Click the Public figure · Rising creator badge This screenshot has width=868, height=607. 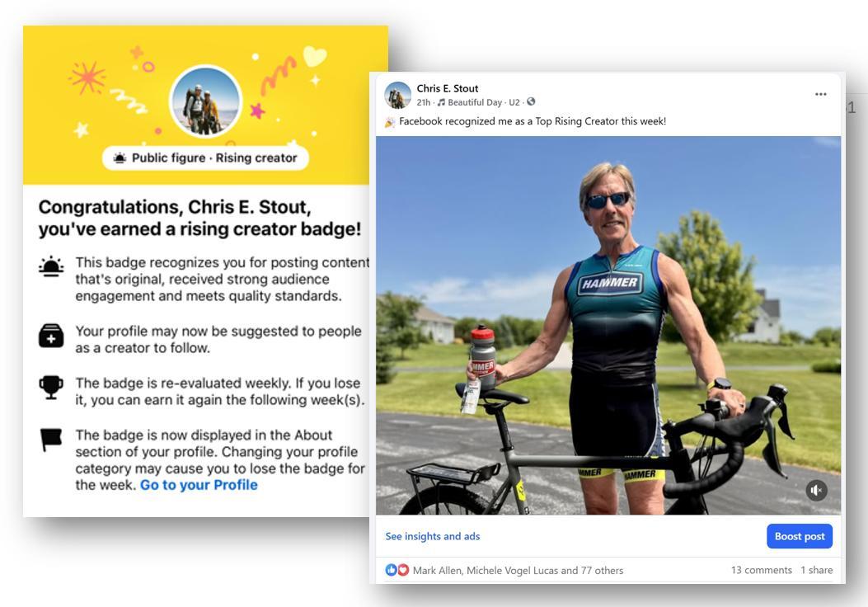coord(205,158)
